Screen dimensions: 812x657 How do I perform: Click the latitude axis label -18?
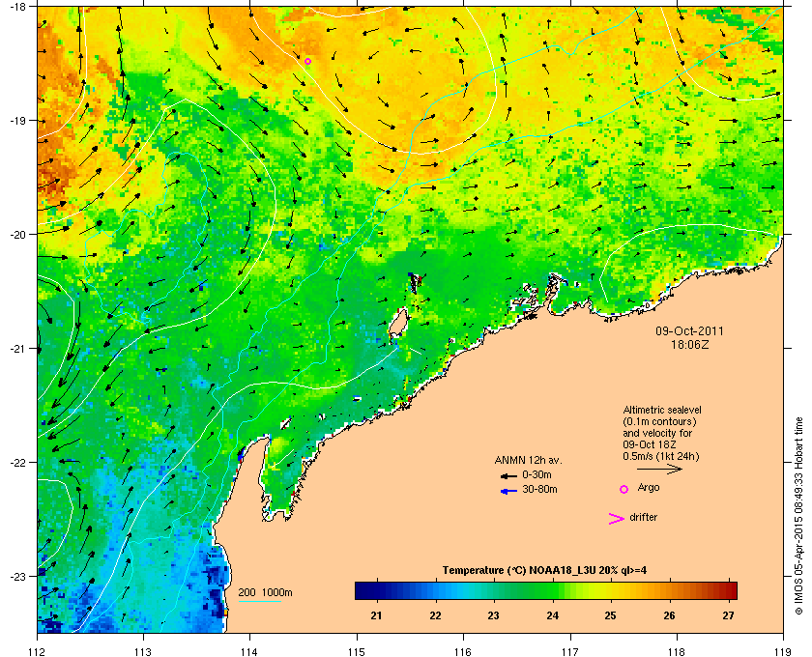pos(16,6)
